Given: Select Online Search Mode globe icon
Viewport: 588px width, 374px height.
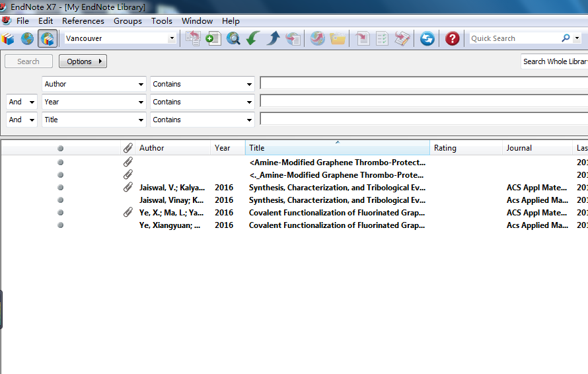Looking at the screenshot, I should [27, 38].
